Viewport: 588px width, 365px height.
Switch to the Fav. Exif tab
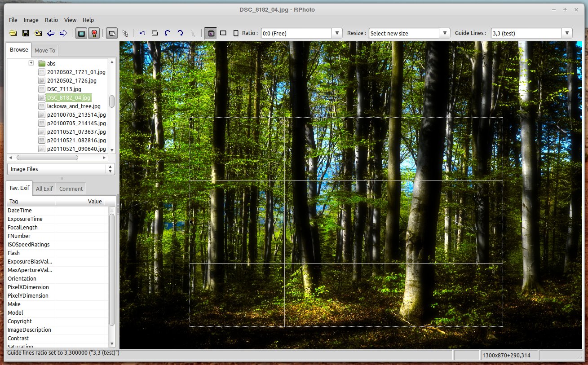[19, 188]
